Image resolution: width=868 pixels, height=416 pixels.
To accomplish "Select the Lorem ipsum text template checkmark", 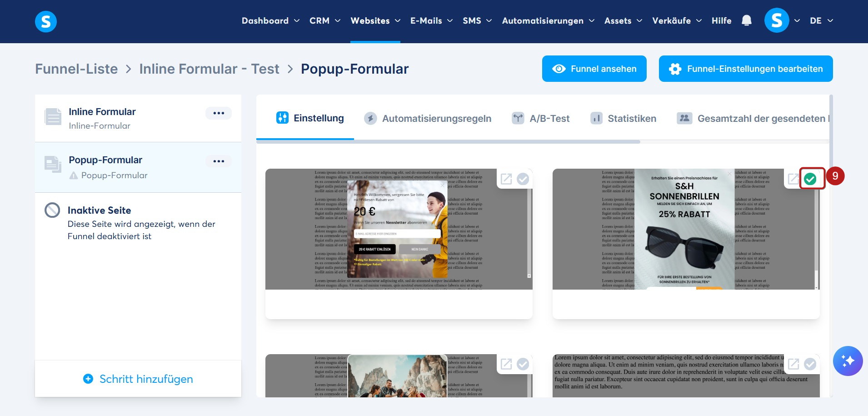I will [x=810, y=364].
